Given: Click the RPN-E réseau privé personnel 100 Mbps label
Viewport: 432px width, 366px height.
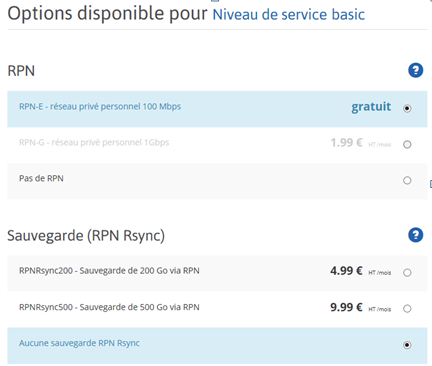Looking at the screenshot, I should 100,107.
